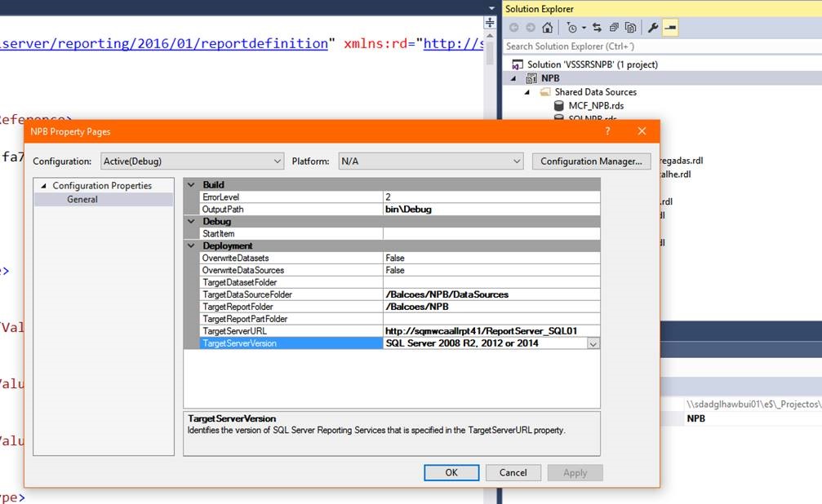
Task: Click the OverwriteDatasets False value
Action: click(491, 258)
